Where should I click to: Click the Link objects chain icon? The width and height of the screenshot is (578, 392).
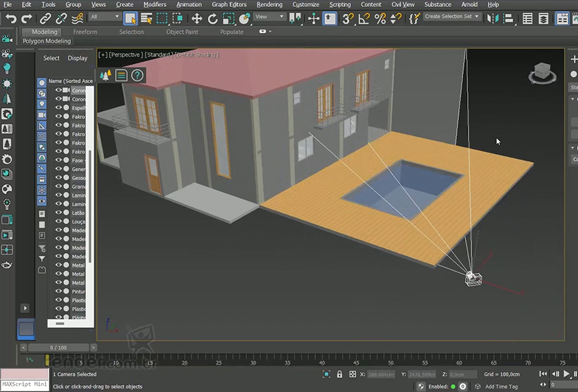(45, 19)
